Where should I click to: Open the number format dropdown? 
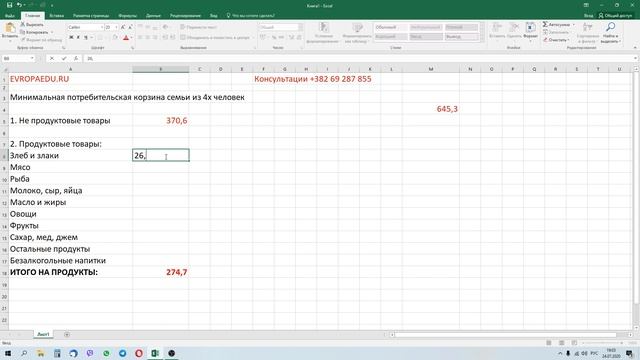300,27
